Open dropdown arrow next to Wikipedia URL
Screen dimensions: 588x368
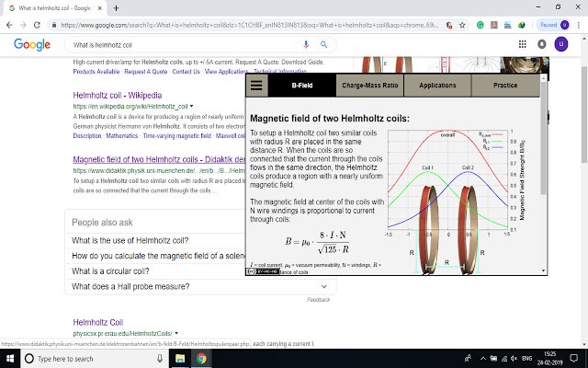[192, 107]
